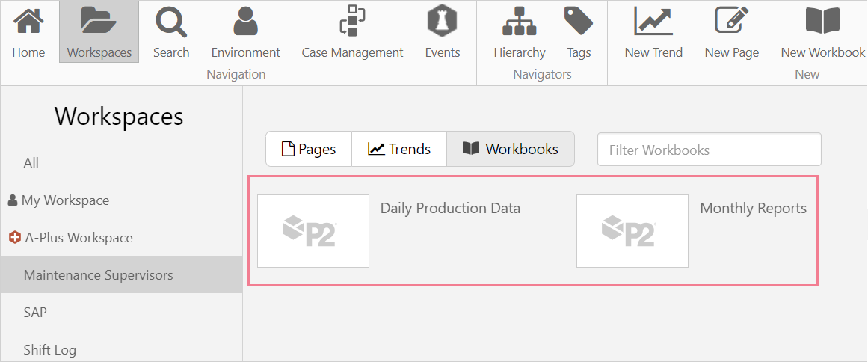Switch to the Pages tab
Screen dimensions: 868x362
(x=309, y=149)
